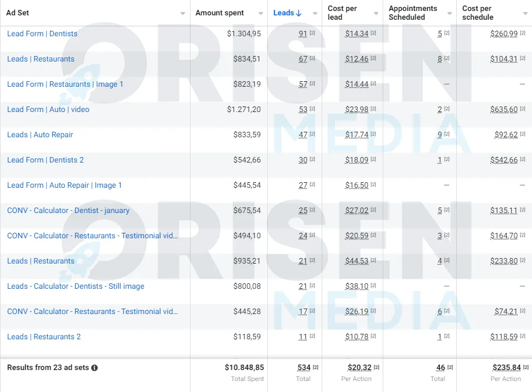Open the Leads column dropdown arrow
Image resolution: width=532 pixels, height=392 pixels.
(315, 14)
